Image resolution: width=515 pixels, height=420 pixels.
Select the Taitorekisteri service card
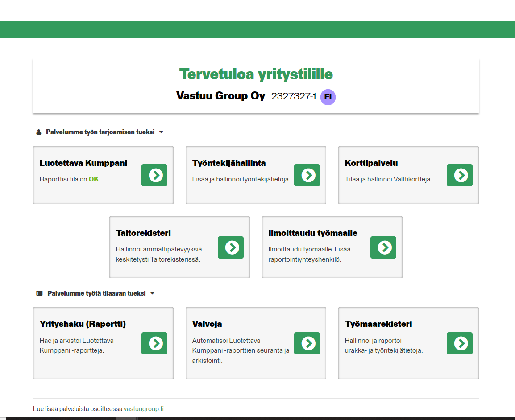tap(179, 247)
